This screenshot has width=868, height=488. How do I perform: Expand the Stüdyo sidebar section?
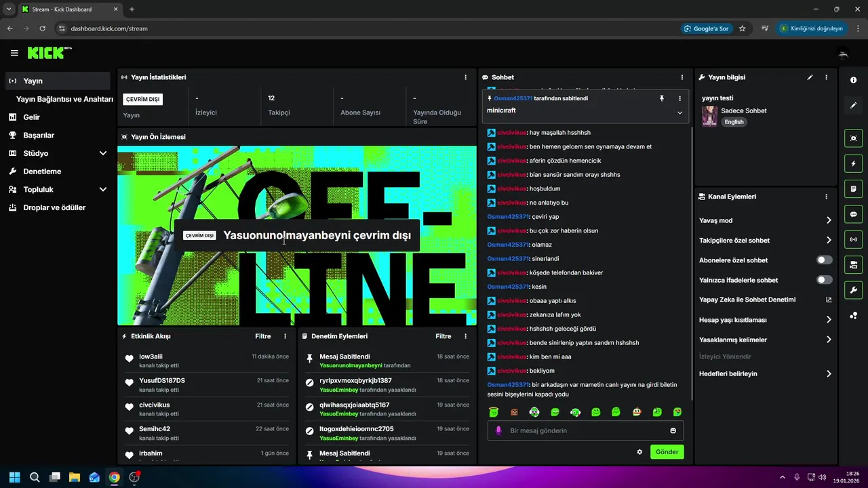click(x=103, y=153)
